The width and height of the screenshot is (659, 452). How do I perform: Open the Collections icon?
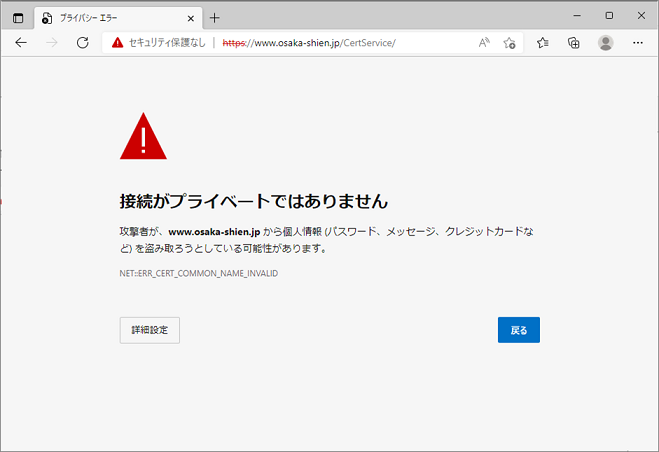[x=574, y=42]
